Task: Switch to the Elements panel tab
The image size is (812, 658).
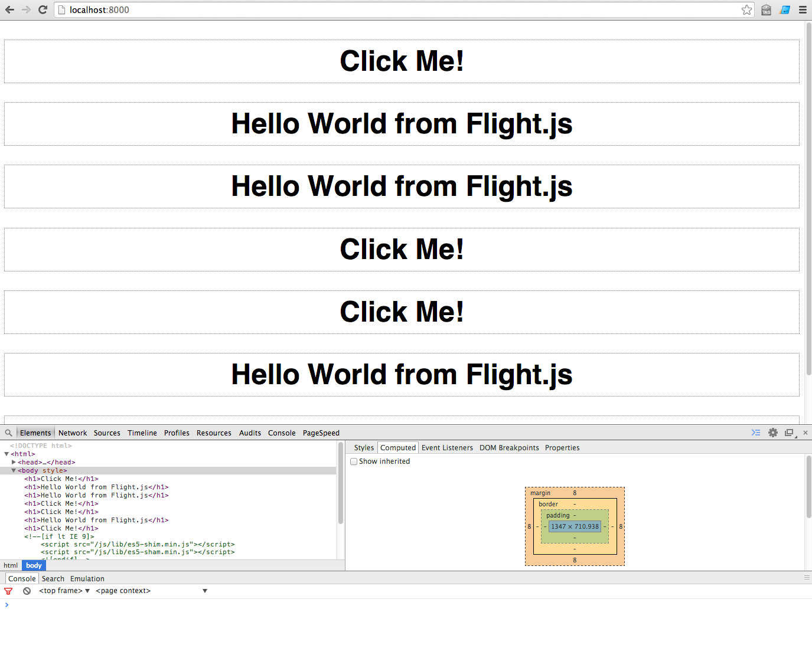Action: coord(35,433)
